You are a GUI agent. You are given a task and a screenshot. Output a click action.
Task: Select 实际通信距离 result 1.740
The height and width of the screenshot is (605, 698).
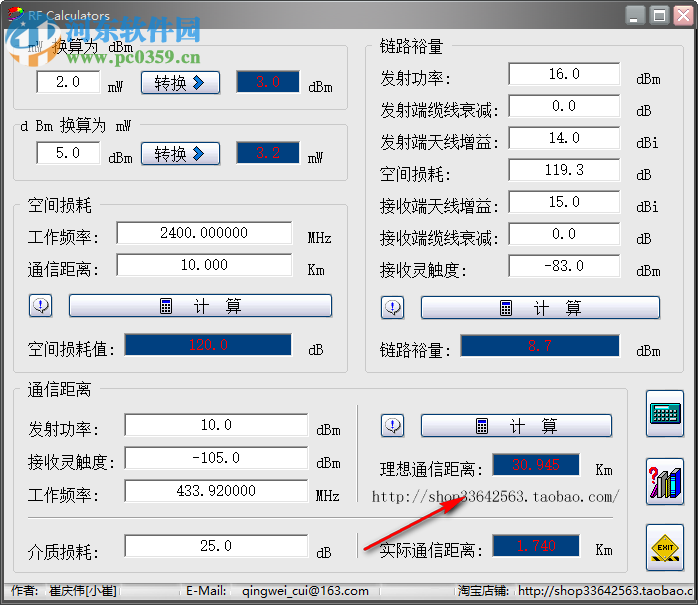click(536, 546)
